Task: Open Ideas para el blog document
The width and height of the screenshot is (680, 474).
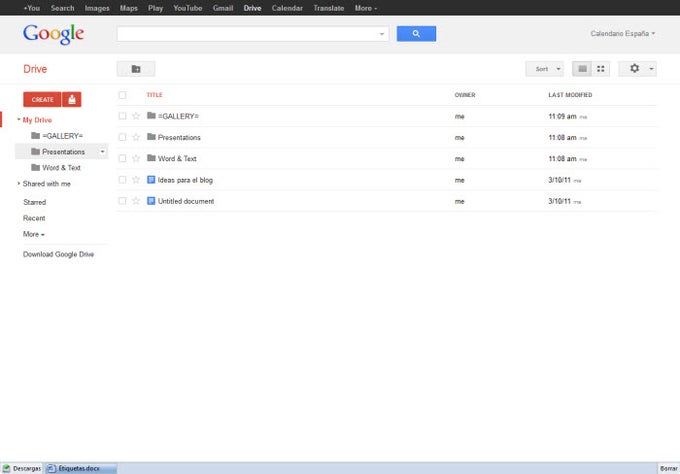Action: (185, 180)
